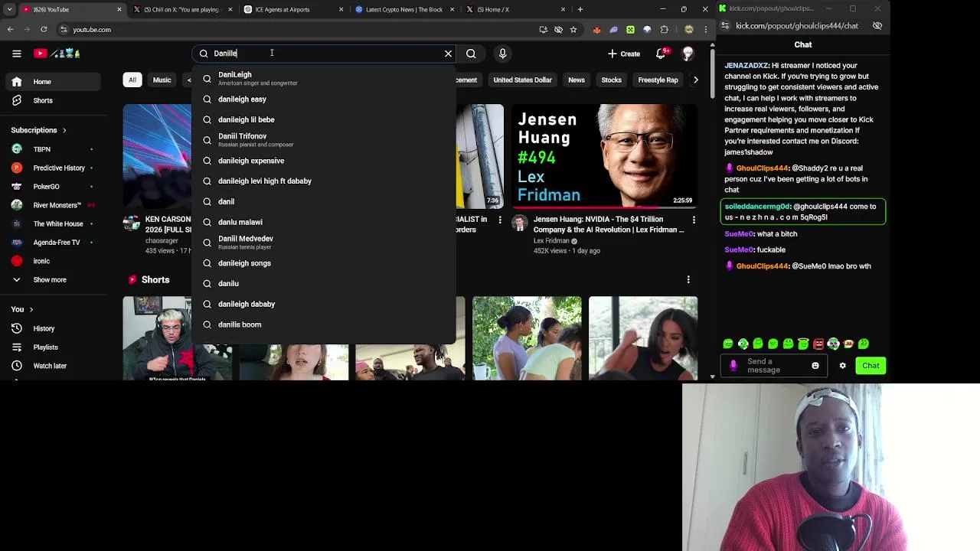
Task: Go back in the browser
Action: pyautogui.click(x=10, y=30)
